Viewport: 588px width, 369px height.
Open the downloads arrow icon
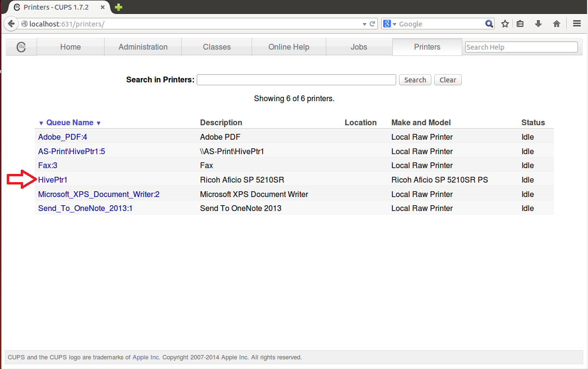click(538, 24)
